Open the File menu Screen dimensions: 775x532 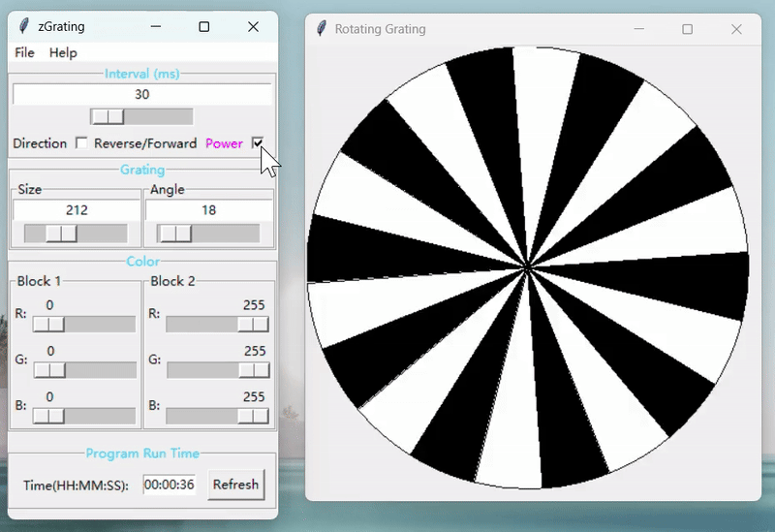click(24, 52)
